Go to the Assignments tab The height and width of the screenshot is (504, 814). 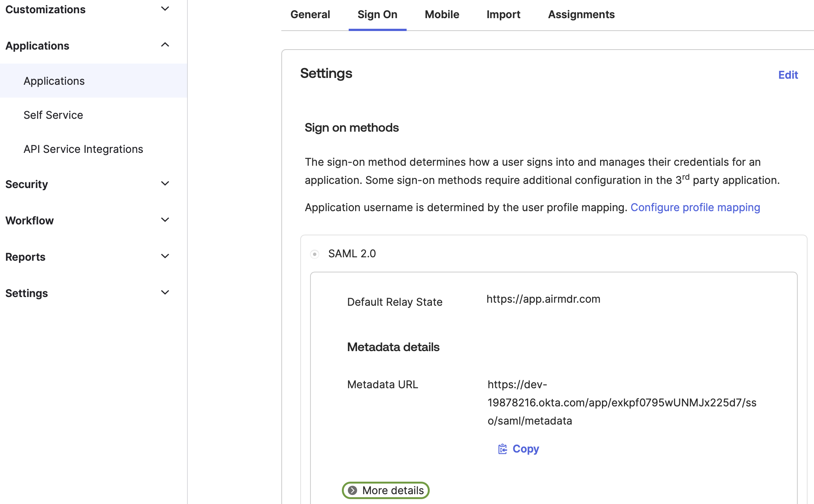click(x=581, y=14)
